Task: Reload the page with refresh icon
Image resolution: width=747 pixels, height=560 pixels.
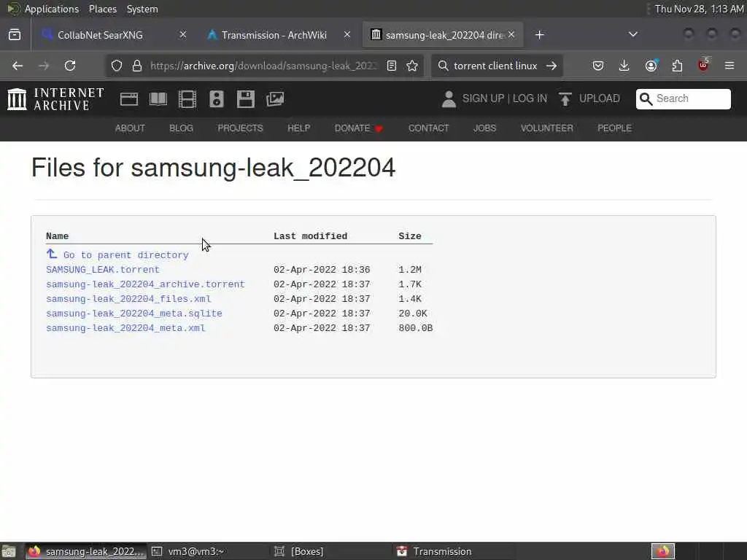Action: [70, 66]
